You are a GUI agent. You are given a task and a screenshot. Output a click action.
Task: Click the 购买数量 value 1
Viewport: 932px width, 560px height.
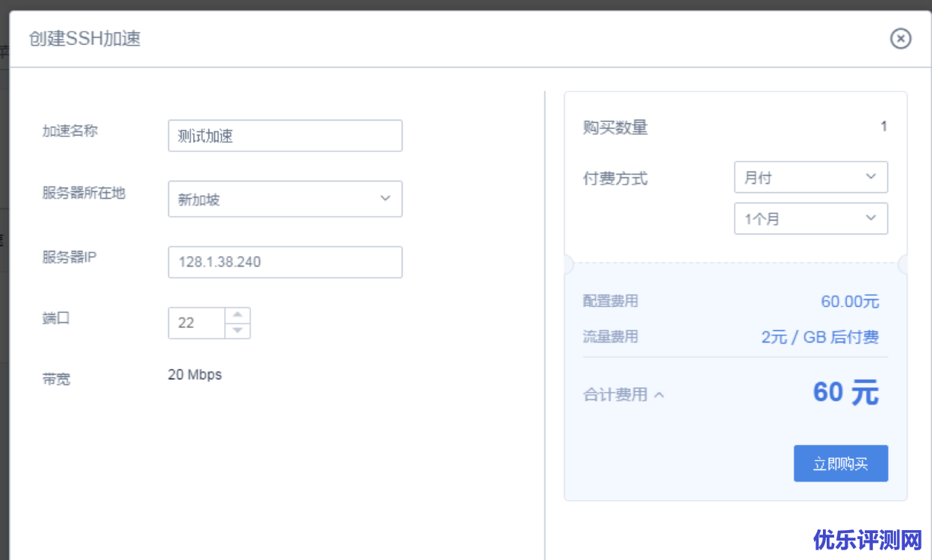coord(883,127)
